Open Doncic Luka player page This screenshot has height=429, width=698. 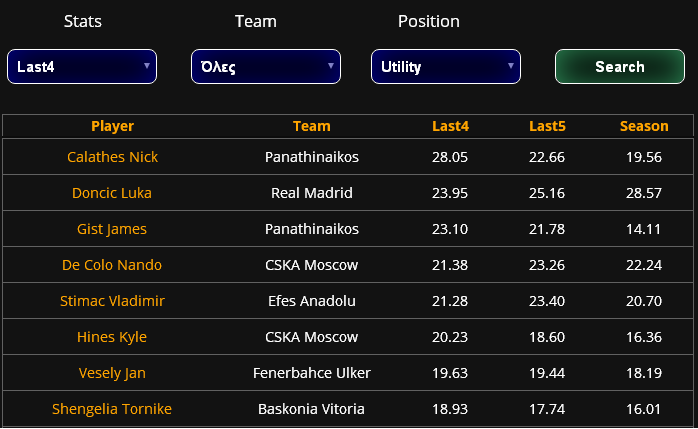pyautogui.click(x=112, y=193)
